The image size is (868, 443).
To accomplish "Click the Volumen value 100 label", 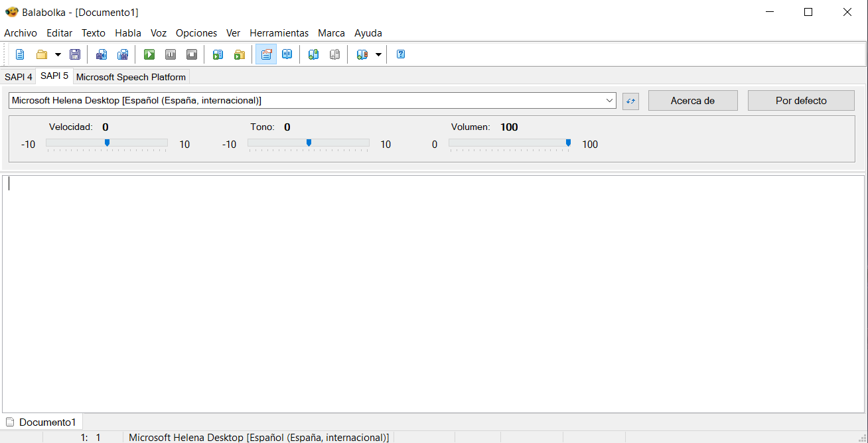I will click(x=509, y=127).
